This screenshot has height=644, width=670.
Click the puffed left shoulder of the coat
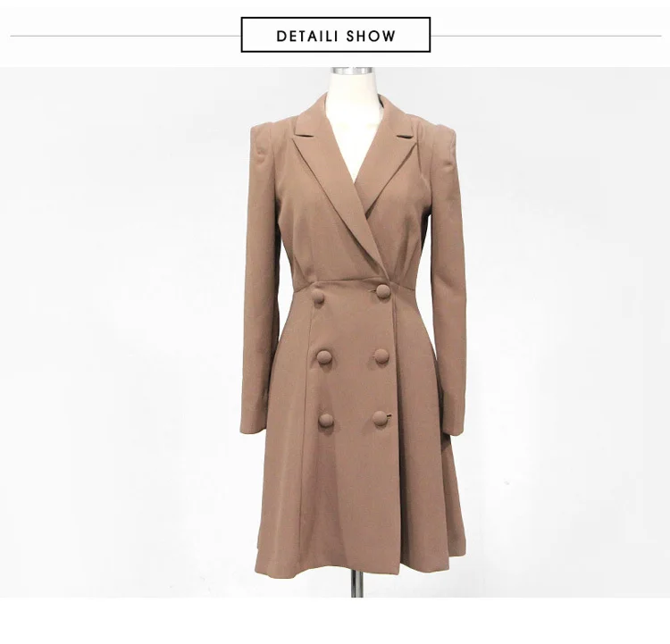click(x=263, y=137)
